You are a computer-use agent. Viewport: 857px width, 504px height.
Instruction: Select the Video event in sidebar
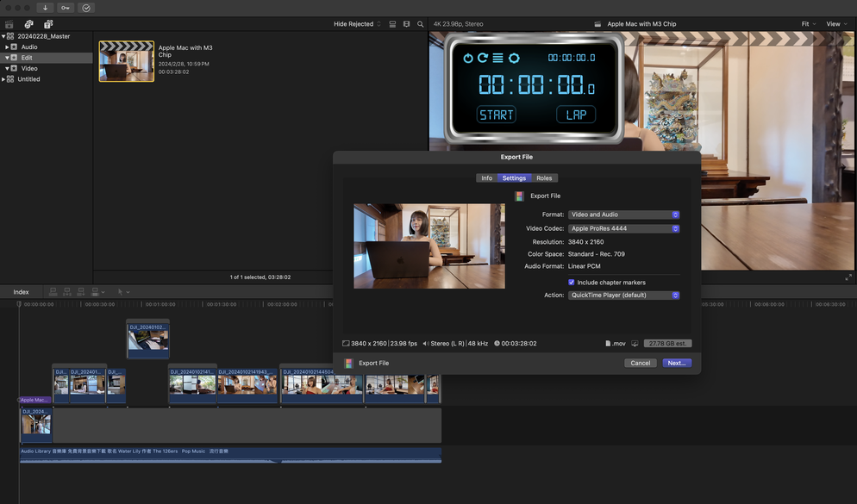47,68
